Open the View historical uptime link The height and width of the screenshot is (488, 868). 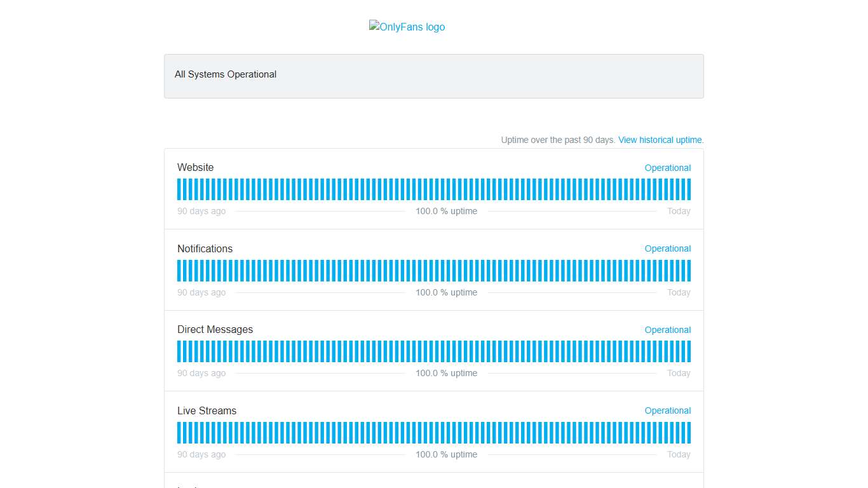661,140
